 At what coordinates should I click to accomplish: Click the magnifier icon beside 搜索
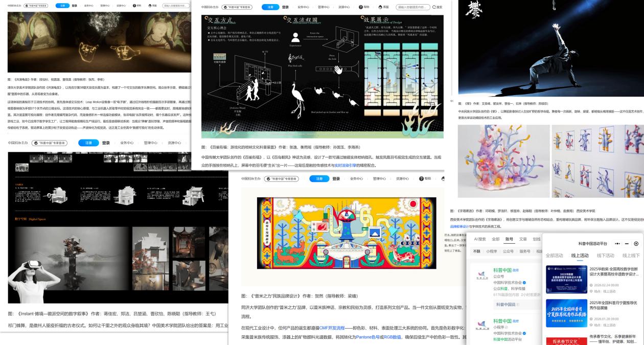point(434,7)
